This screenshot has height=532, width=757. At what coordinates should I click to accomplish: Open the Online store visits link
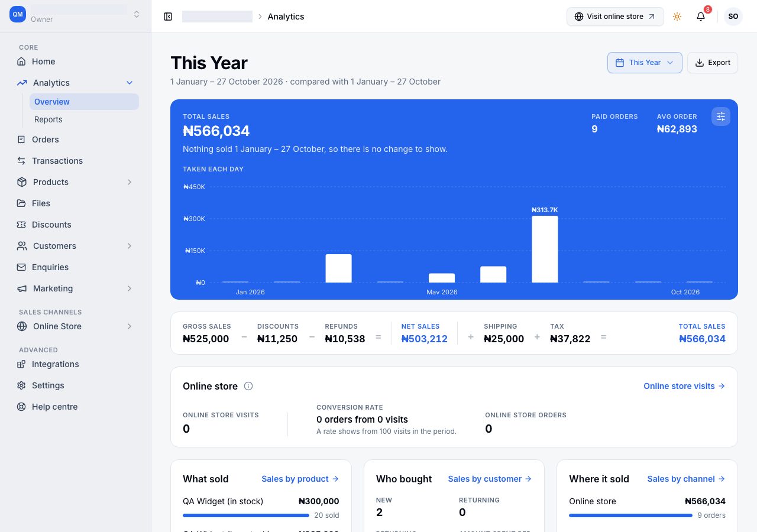point(684,386)
